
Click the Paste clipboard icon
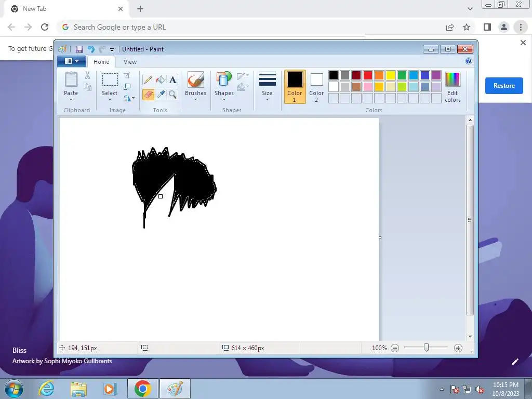pos(71,79)
